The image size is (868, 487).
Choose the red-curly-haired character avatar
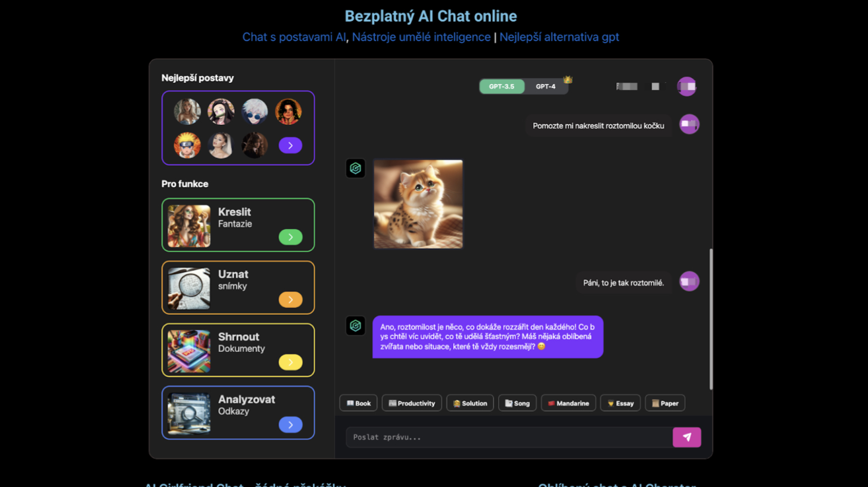click(288, 112)
